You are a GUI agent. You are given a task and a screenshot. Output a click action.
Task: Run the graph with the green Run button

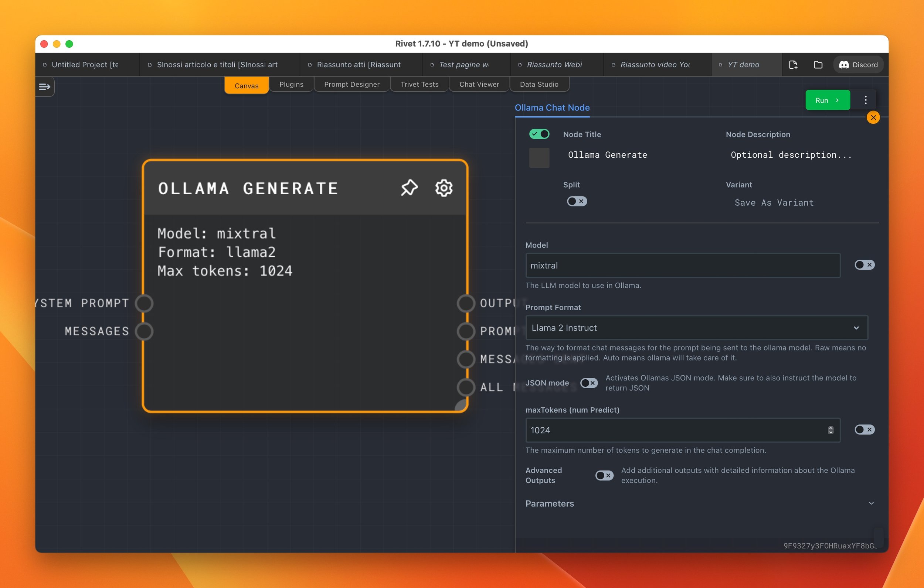(x=828, y=100)
